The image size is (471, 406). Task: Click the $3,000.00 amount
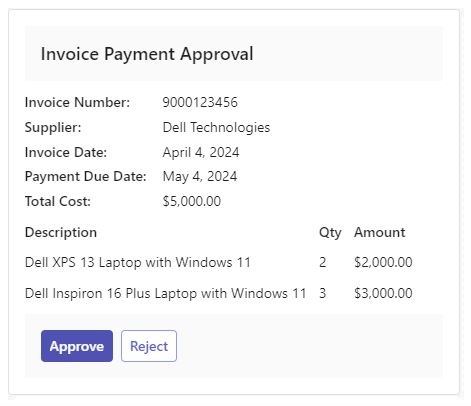383,293
